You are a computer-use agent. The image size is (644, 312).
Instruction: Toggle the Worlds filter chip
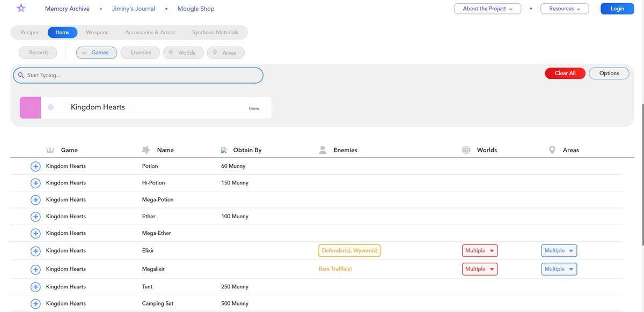(184, 53)
